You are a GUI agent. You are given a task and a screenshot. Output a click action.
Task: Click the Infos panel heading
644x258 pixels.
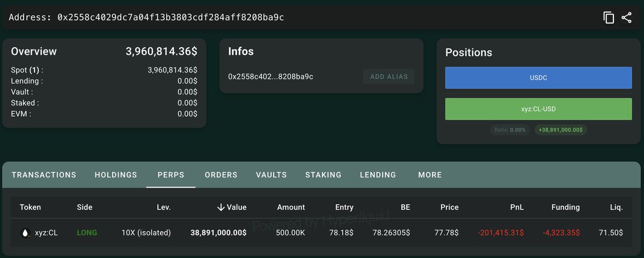[241, 52]
